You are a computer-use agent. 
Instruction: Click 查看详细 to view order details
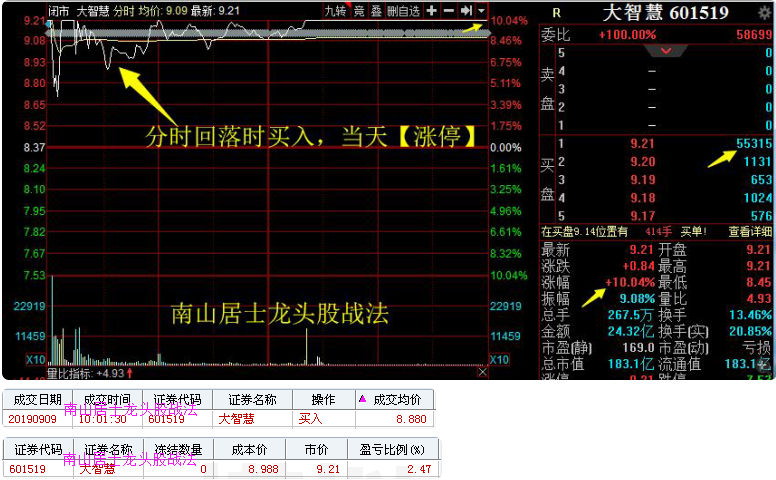(x=750, y=232)
